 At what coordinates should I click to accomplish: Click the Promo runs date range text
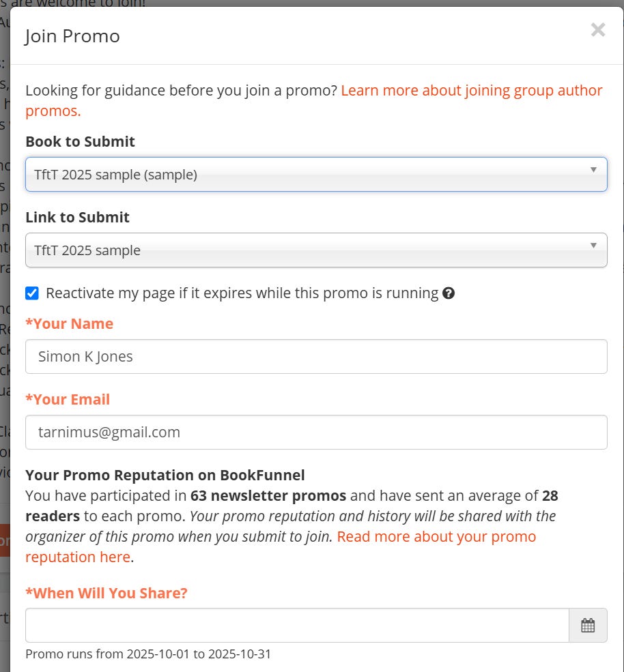click(x=148, y=654)
